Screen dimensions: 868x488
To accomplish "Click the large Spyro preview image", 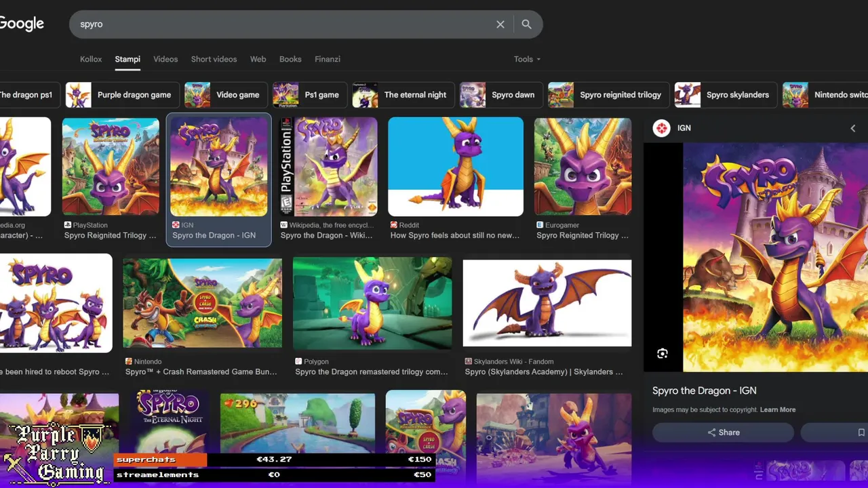I will click(x=775, y=257).
